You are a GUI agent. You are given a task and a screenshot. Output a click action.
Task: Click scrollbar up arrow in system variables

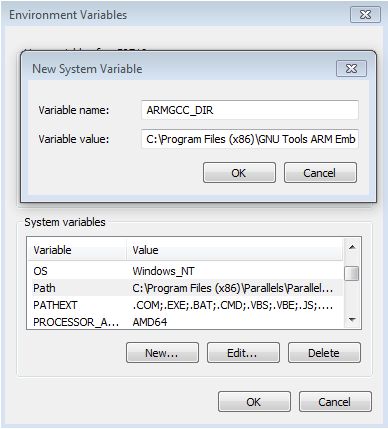tap(352, 247)
